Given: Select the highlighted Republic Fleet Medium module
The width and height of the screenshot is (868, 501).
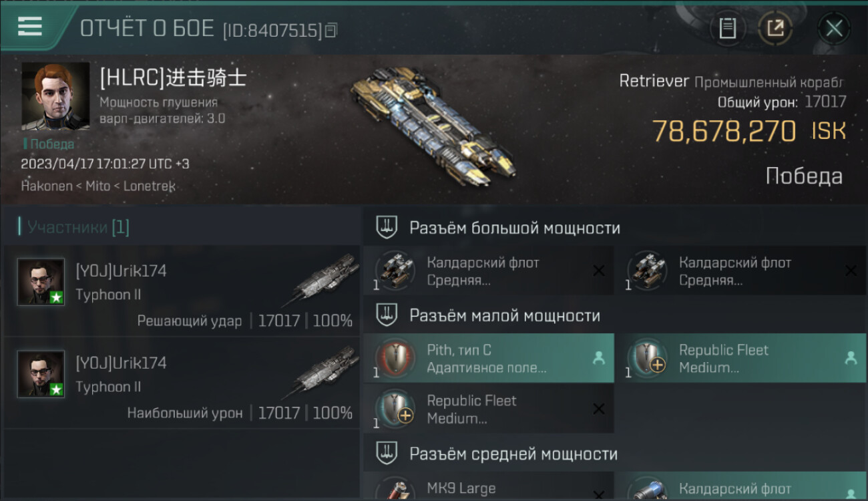Looking at the screenshot, I should coord(740,359).
